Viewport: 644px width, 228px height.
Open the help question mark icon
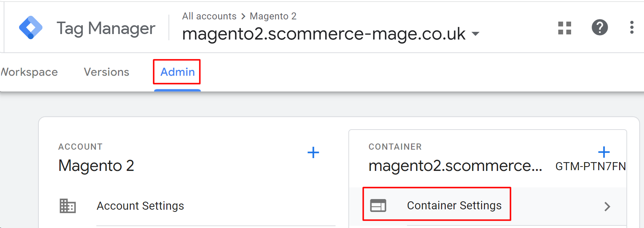[x=600, y=27]
